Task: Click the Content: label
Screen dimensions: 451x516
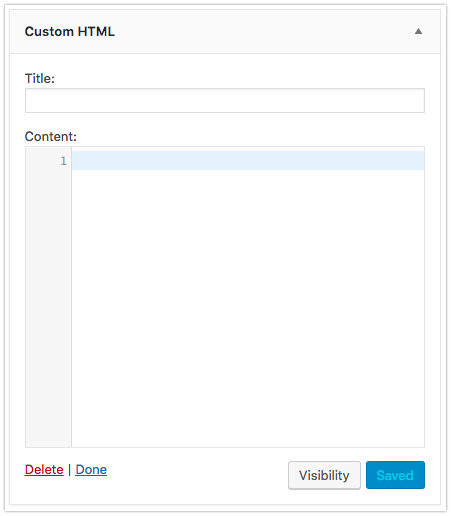Action: (51, 137)
